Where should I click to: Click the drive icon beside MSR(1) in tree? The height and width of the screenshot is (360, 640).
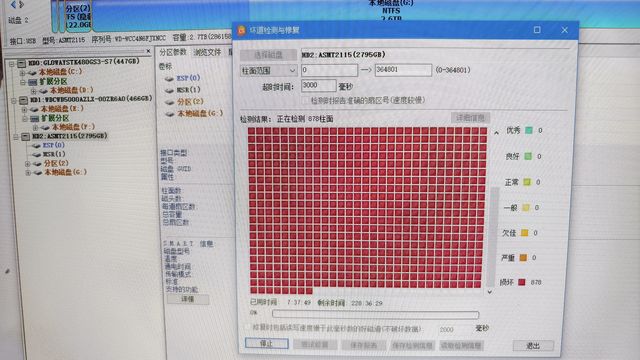37,155
